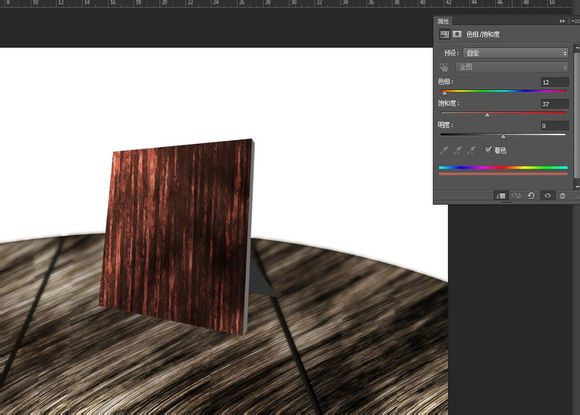
Task: Click the lightness value input field
Action: [x=554, y=126]
